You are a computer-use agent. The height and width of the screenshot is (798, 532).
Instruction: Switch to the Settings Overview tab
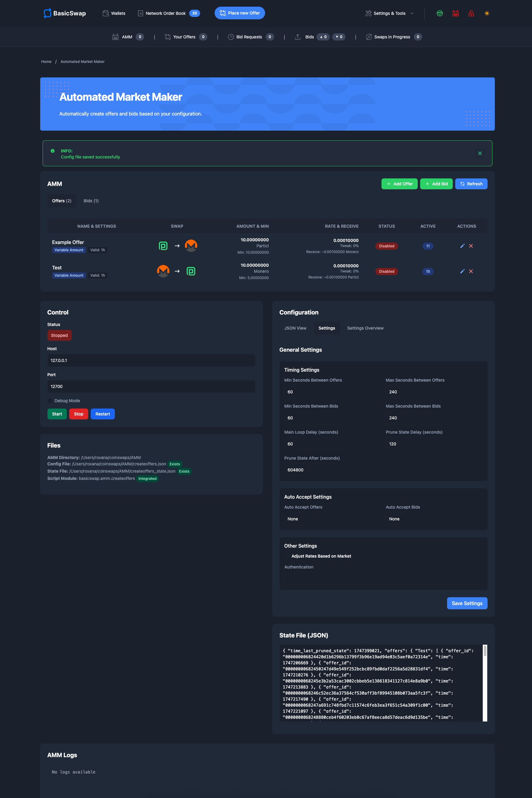click(365, 328)
